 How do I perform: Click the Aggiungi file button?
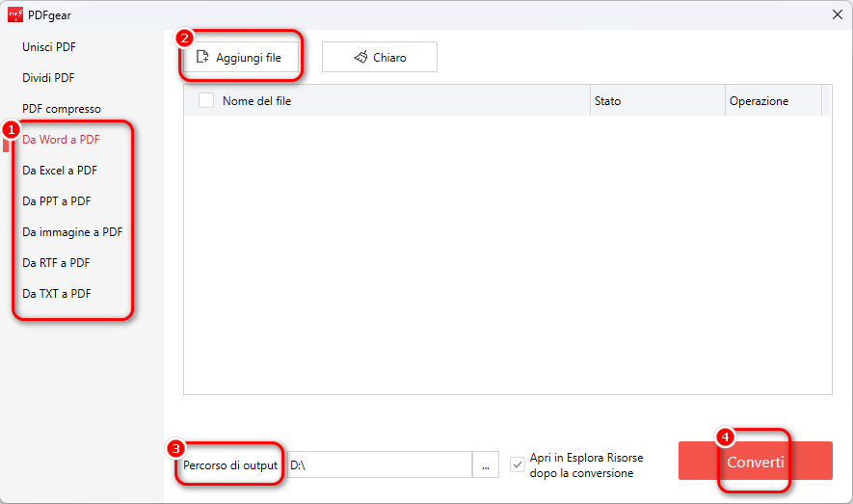point(239,58)
